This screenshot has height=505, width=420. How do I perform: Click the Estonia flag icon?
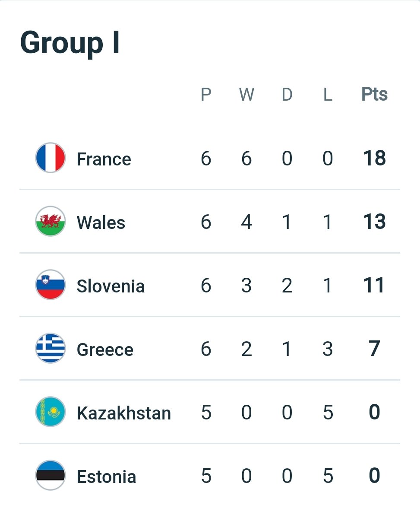(x=51, y=476)
